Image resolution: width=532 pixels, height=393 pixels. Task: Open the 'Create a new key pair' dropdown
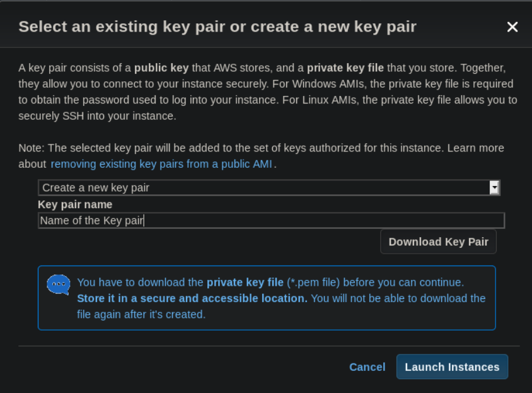[269, 188]
